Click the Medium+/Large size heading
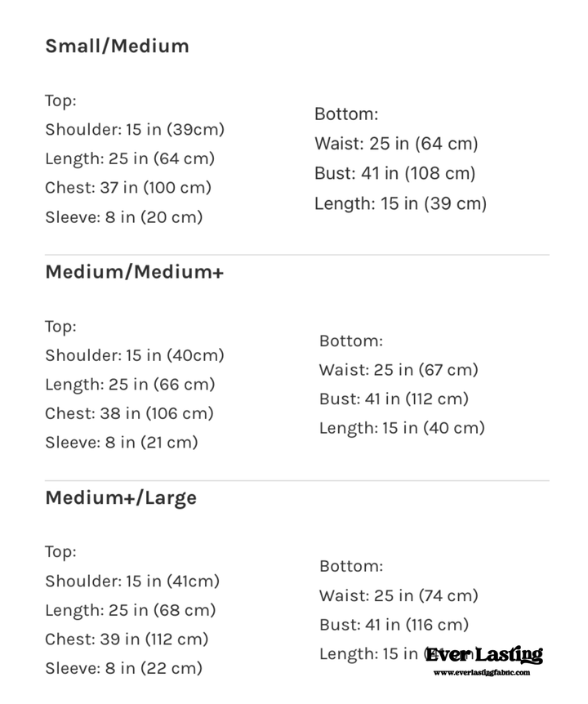This screenshot has height=704, width=588. (x=121, y=497)
